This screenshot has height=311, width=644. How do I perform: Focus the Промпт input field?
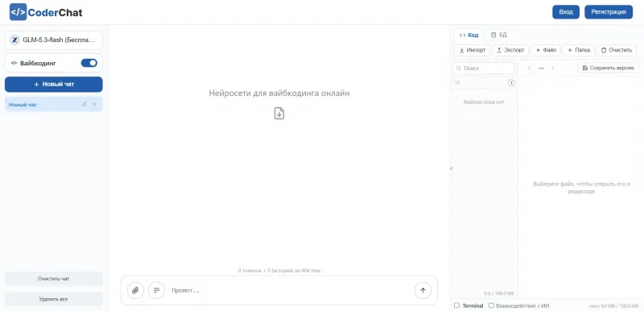point(290,291)
